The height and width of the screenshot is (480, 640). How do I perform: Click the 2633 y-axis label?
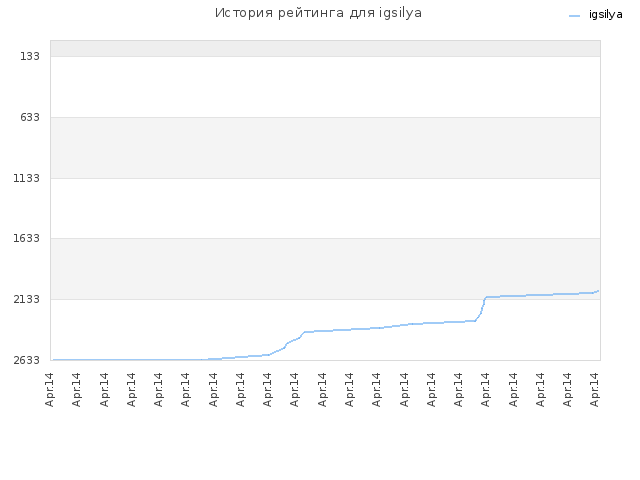[x=27, y=360]
